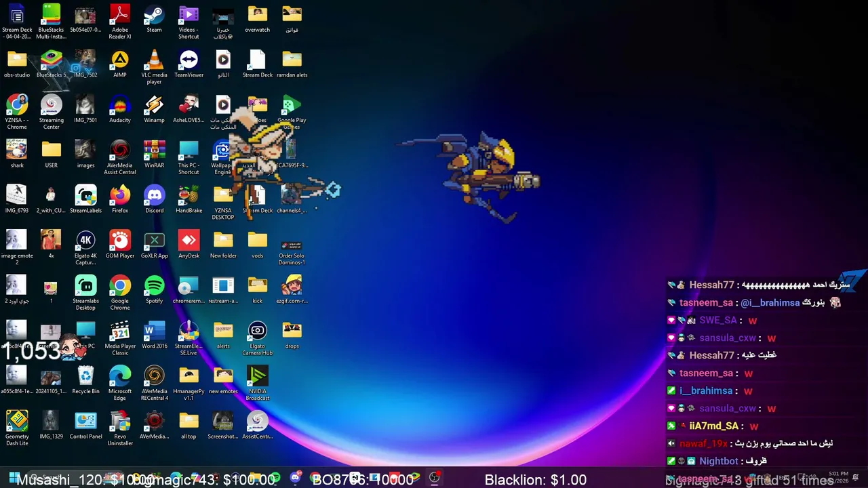The width and height of the screenshot is (868, 488).
Task: Select the new emotes folder
Action: pos(222,380)
